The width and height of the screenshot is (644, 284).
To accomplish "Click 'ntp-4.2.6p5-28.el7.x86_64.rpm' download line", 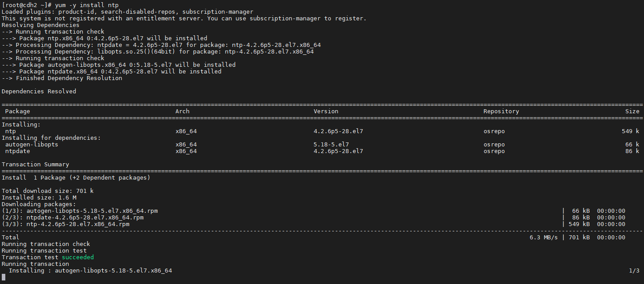I will 66,224.
